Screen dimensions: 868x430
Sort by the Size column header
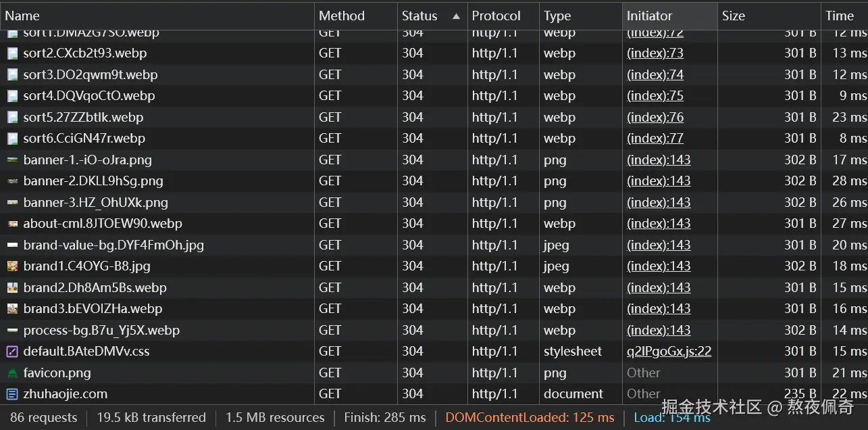(x=733, y=16)
